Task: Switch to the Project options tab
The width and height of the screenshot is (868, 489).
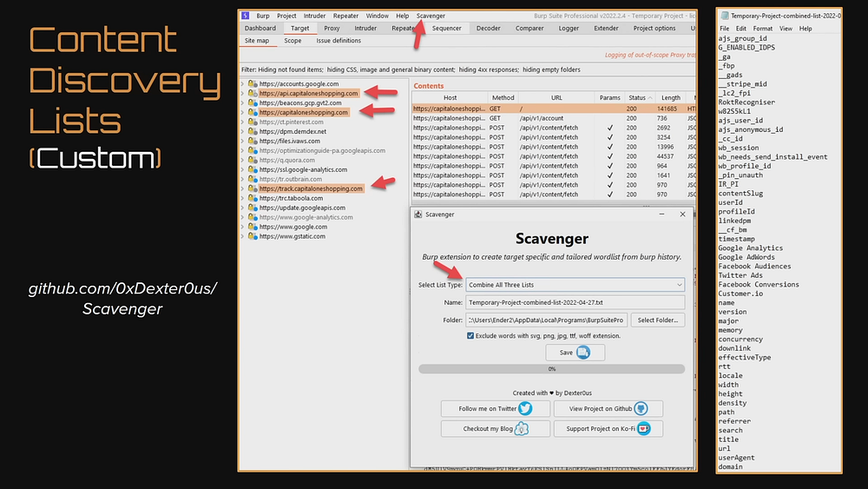Action: tap(654, 29)
